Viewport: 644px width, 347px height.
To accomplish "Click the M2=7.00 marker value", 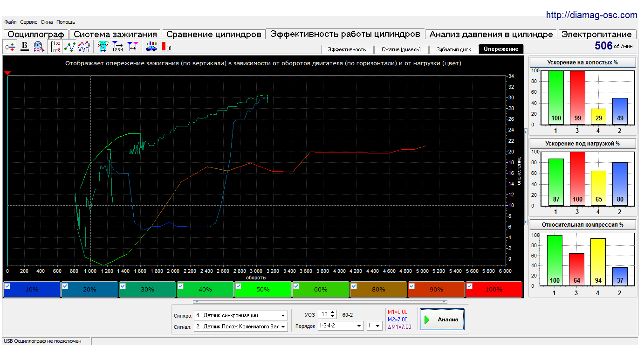I will tap(397, 319).
